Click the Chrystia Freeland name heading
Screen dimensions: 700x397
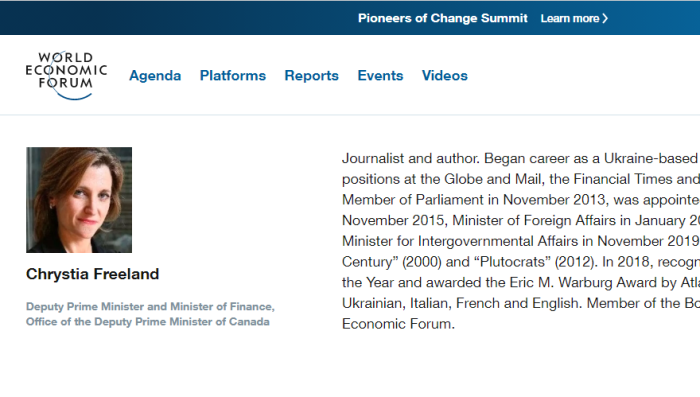[x=92, y=274]
